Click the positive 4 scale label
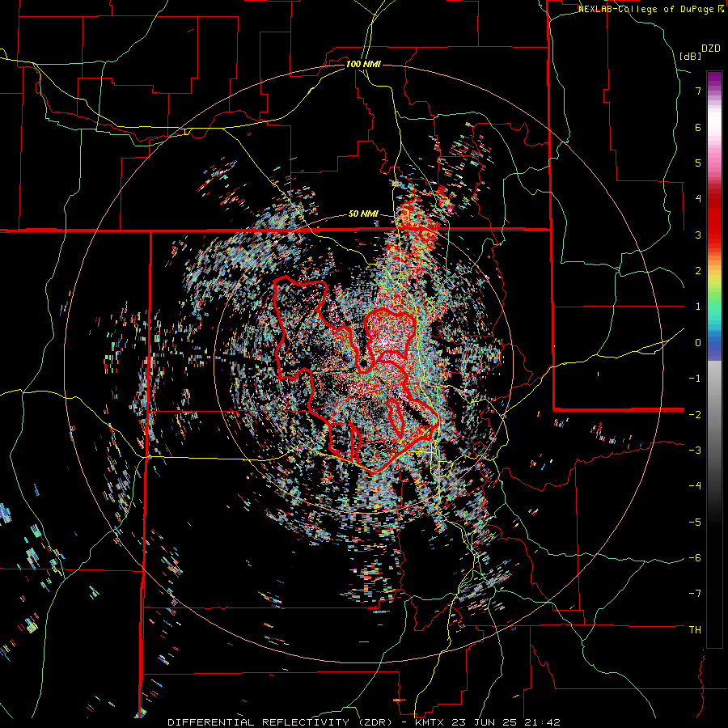 coord(698,199)
